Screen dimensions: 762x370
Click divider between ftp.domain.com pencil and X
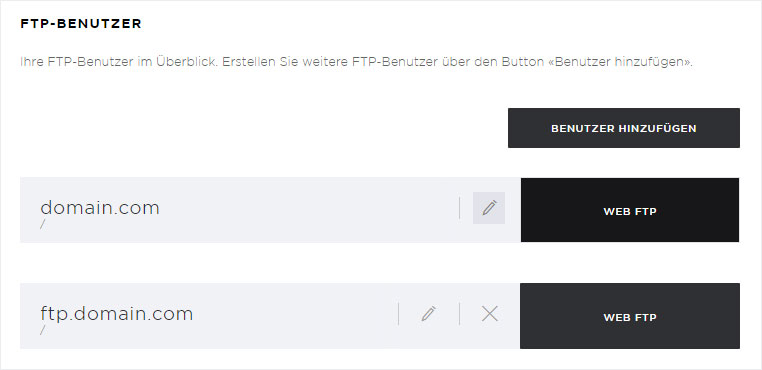pos(459,314)
